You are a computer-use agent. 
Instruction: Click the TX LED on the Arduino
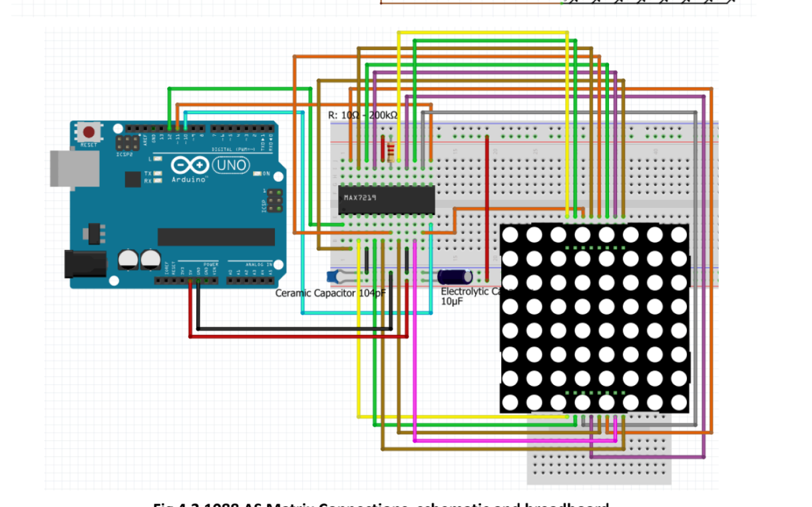(157, 173)
